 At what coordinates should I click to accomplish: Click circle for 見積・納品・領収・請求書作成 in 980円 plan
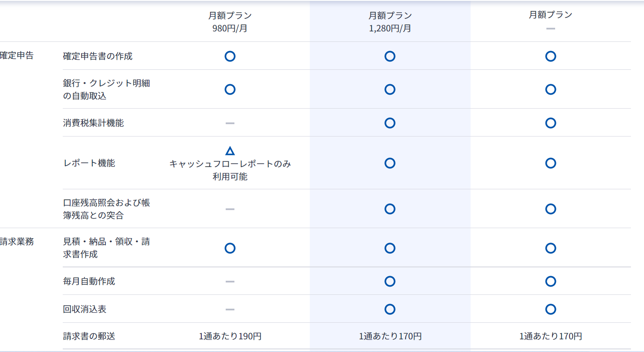[x=230, y=248]
